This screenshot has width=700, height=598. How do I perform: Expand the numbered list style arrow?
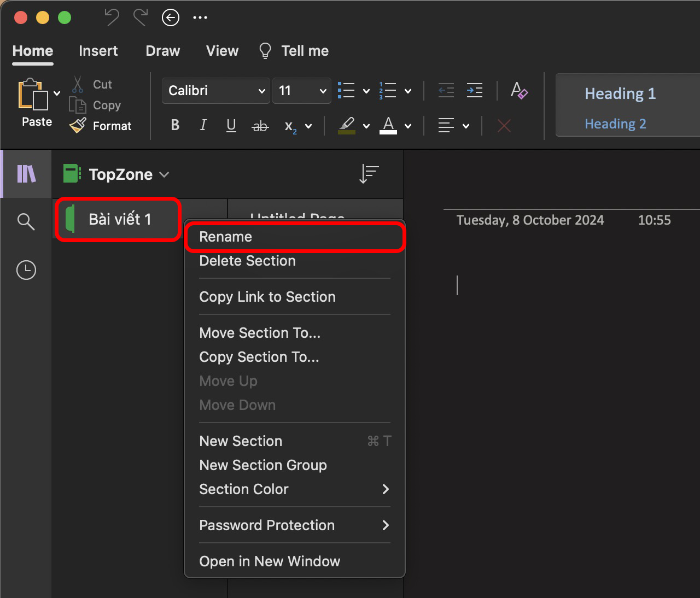(x=408, y=91)
